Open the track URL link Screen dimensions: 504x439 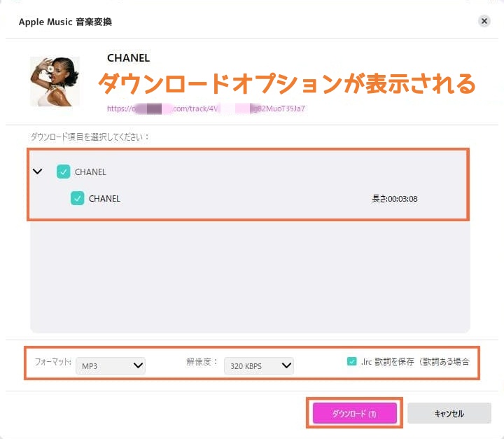click(x=206, y=109)
